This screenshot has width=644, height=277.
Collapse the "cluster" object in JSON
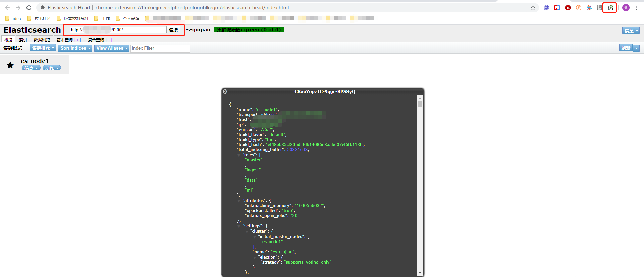coord(247,231)
